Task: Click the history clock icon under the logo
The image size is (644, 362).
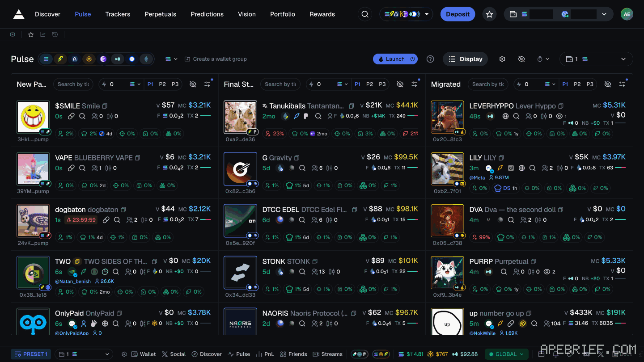Action: click(x=55, y=34)
